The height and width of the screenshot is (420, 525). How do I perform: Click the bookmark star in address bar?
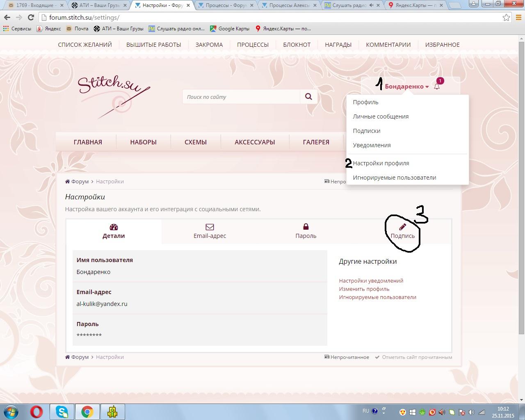507,18
